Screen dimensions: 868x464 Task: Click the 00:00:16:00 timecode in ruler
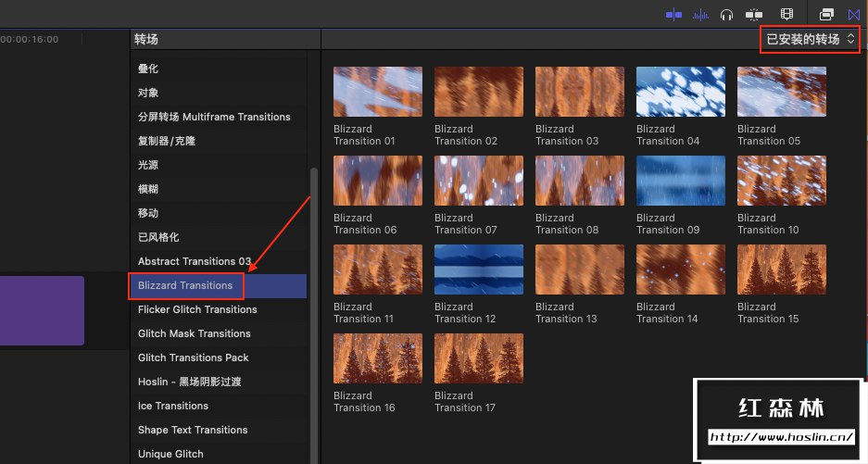tap(30, 39)
